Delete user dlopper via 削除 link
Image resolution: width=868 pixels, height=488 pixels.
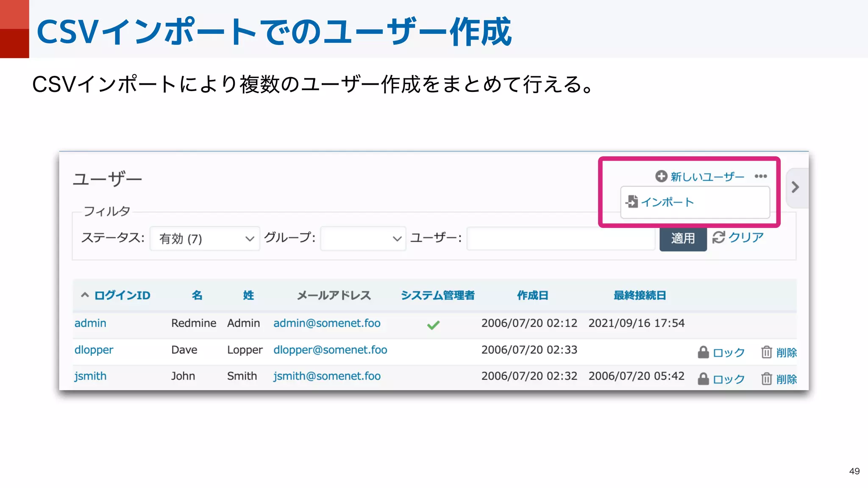[x=787, y=352]
